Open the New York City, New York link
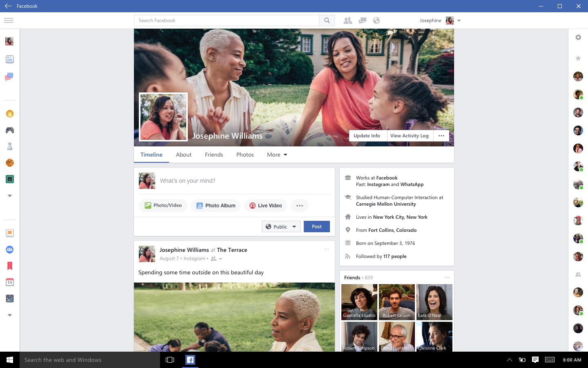 tap(400, 217)
